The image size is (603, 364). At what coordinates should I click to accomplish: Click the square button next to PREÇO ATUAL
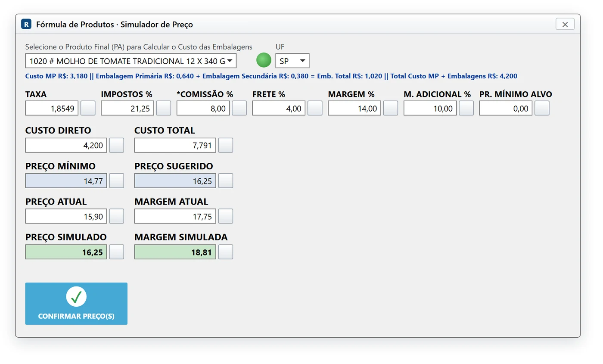(x=116, y=216)
